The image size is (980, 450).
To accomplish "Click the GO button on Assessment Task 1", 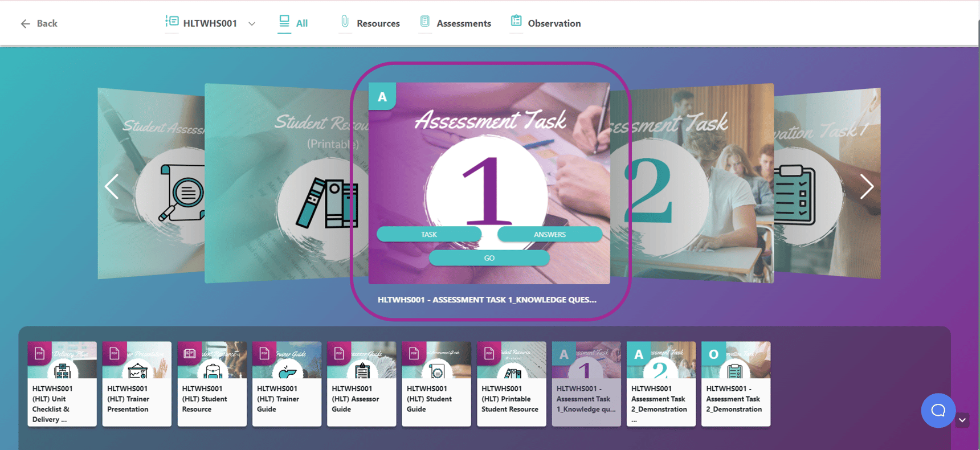I will 489,258.
